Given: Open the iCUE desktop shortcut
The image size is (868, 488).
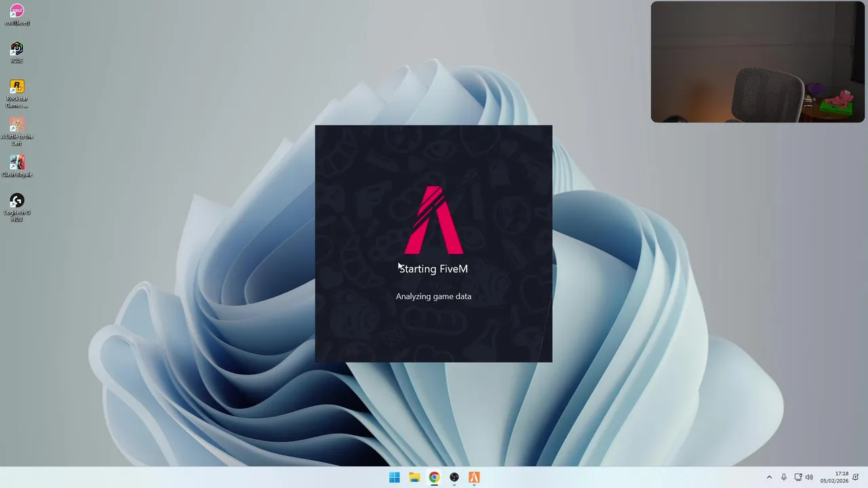Looking at the screenshot, I should [x=17, y=52].
